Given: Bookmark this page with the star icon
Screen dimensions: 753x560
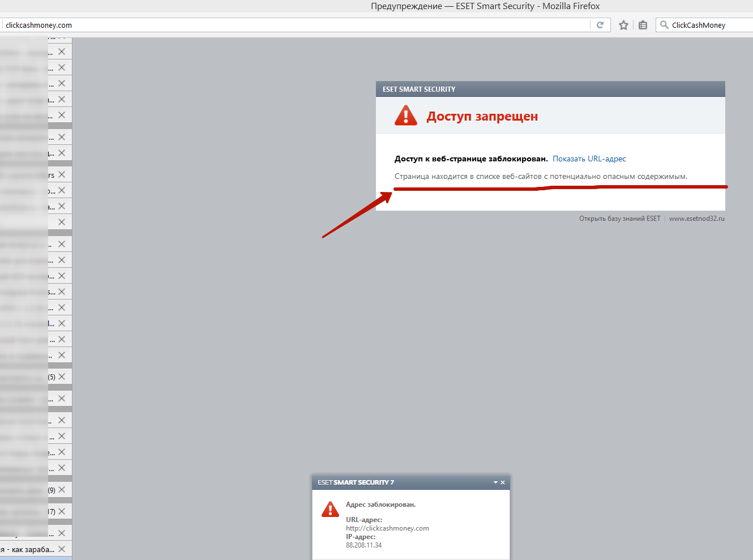Looking at the screenshot, I should [623, 25].
